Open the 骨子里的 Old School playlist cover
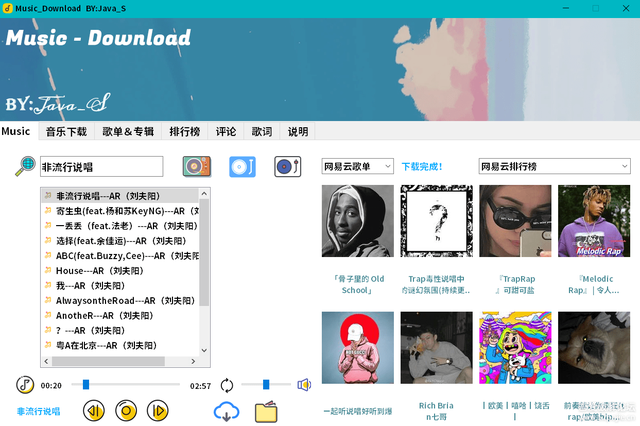The width and height of the screenshot is (640, 426). tap(358, 221)
